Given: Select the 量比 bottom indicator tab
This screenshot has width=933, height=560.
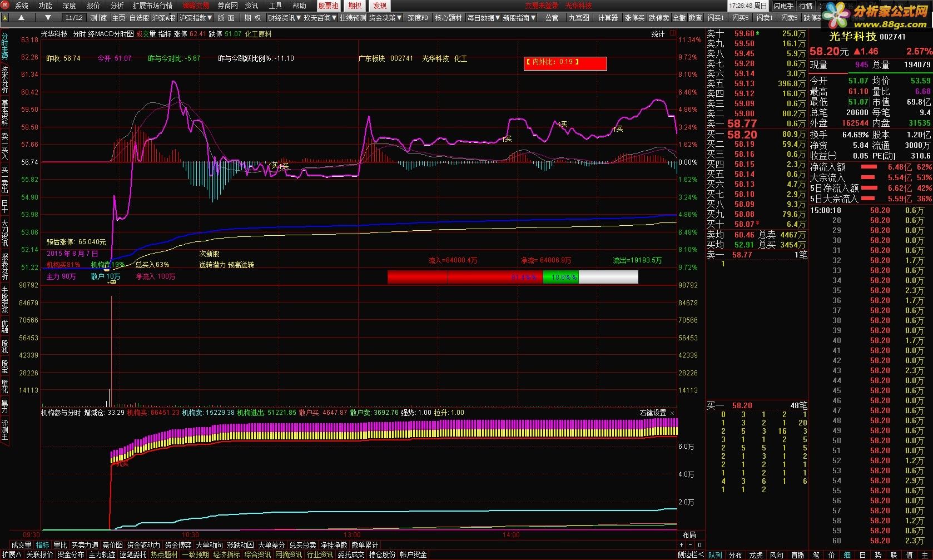Looking at the screenshot, I should click(60, 545).
